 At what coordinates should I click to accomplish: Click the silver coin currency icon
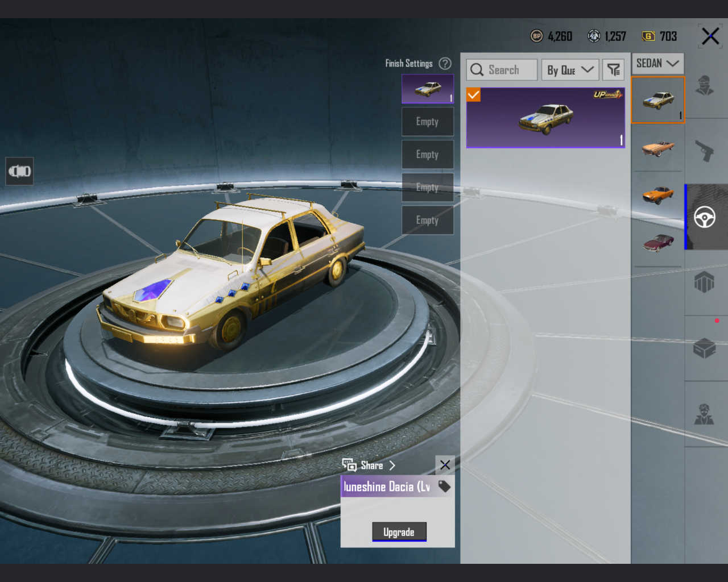coord(594,36)
